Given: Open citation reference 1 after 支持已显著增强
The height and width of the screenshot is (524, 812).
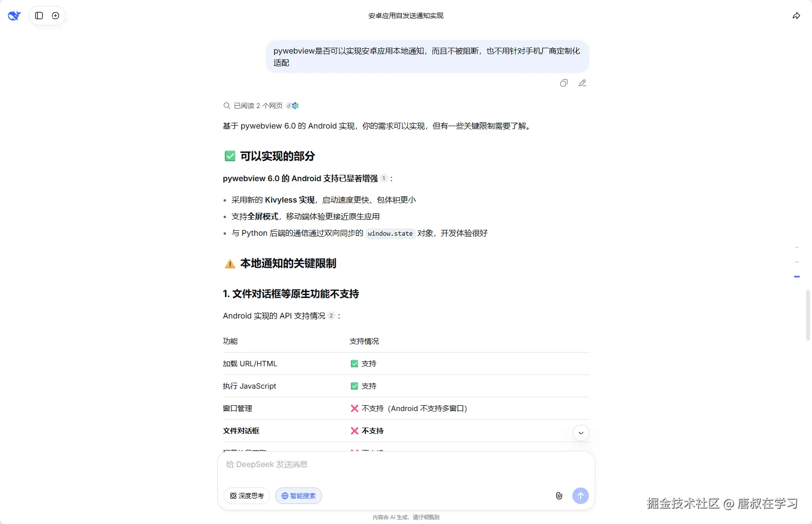Looking at the screenshot, I should (x=384, y=178).
